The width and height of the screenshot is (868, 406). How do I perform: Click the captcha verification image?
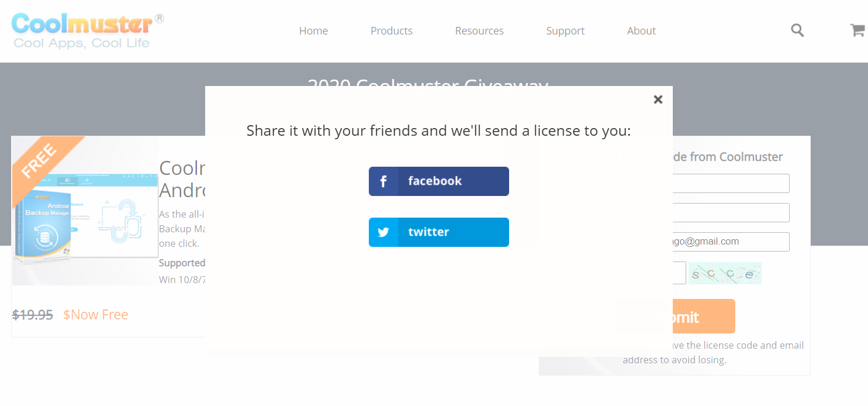coord(725,273)
